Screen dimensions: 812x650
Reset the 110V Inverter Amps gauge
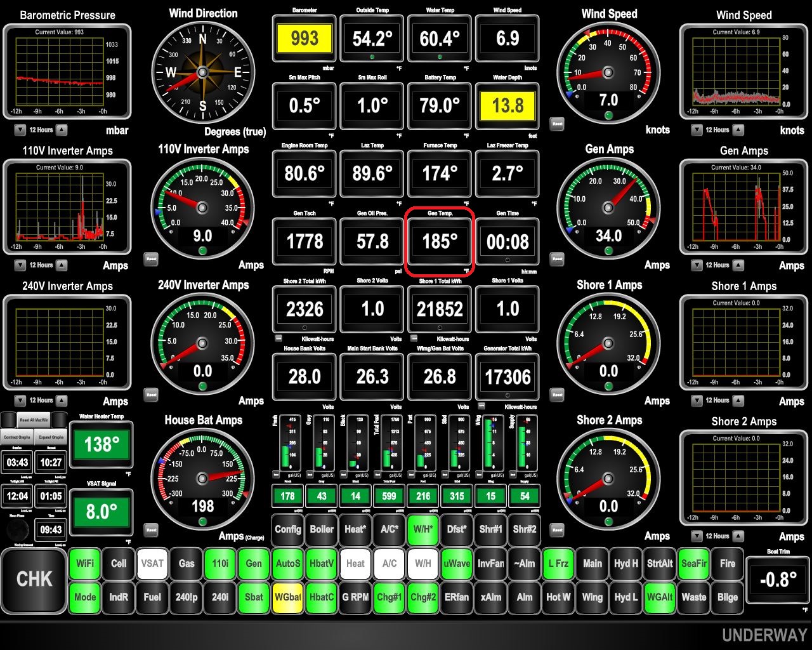pyautogui.click(x=151, y=259)
